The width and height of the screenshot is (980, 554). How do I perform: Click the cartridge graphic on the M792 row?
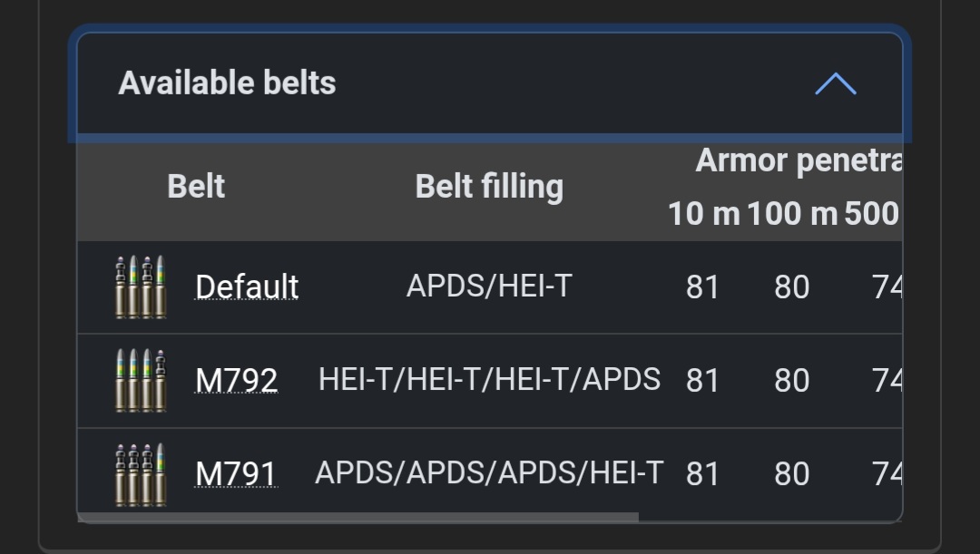pyautogui.click(x=141, y=380)
